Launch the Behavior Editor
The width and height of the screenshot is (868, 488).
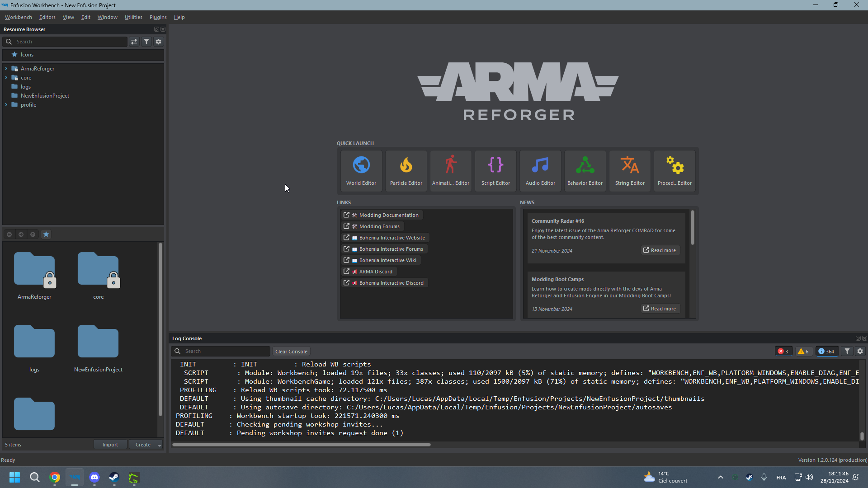(x=585, y=171)
